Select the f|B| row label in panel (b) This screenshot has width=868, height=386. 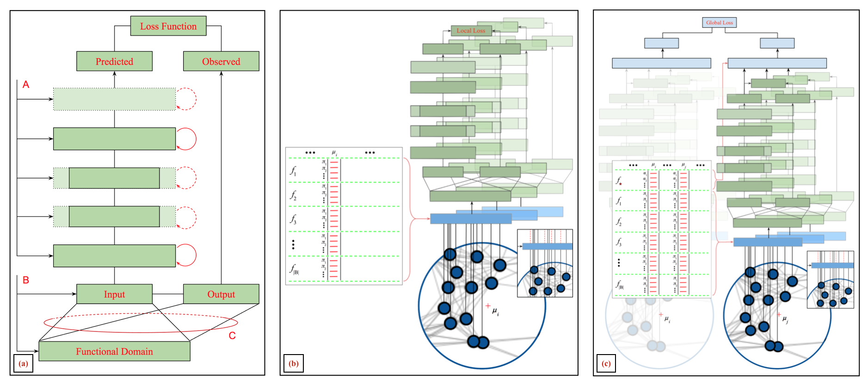coord(295,269)
